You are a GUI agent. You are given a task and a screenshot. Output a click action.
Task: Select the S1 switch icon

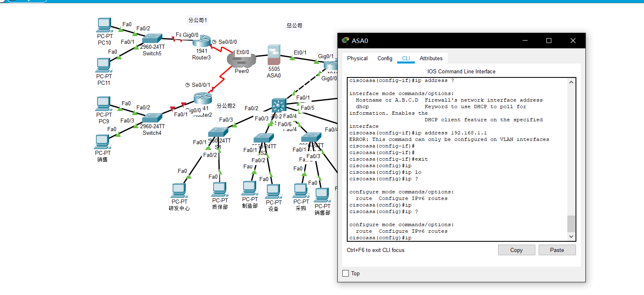pyautogui.click(x=218, y=132)
